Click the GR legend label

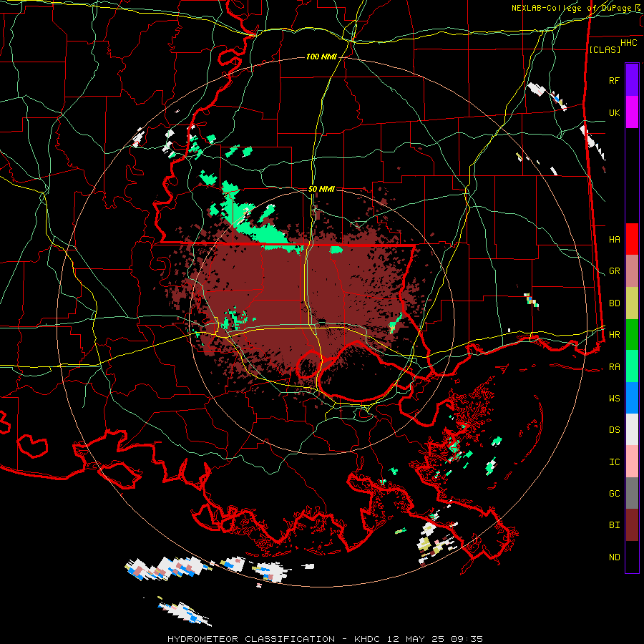coord(614,271)
